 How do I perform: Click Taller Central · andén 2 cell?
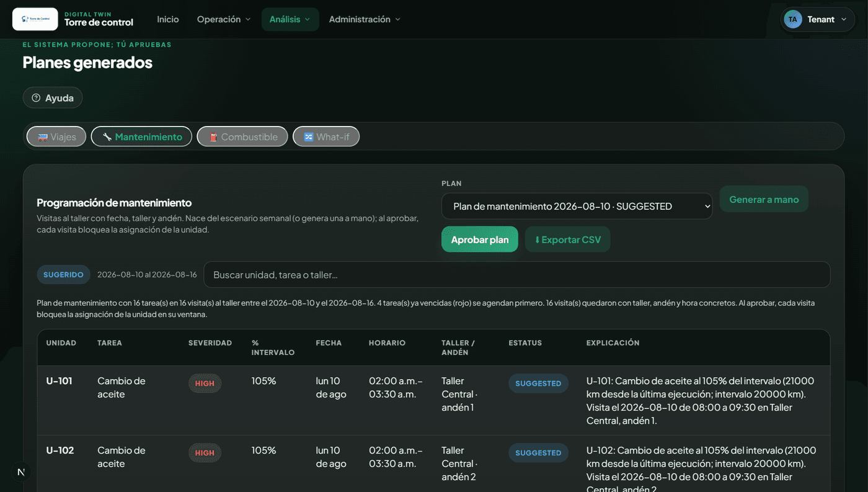459,463
